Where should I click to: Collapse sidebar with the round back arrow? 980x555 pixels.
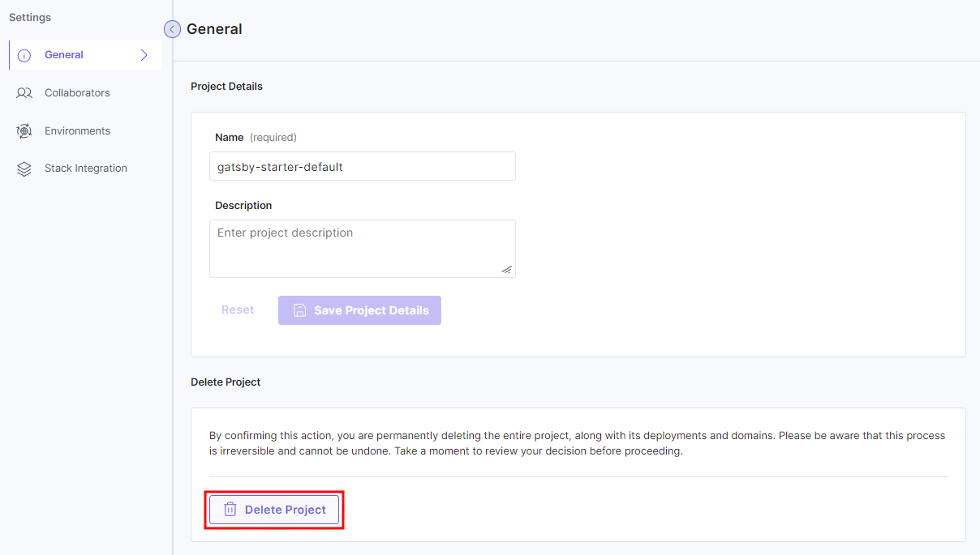[172, 29]
